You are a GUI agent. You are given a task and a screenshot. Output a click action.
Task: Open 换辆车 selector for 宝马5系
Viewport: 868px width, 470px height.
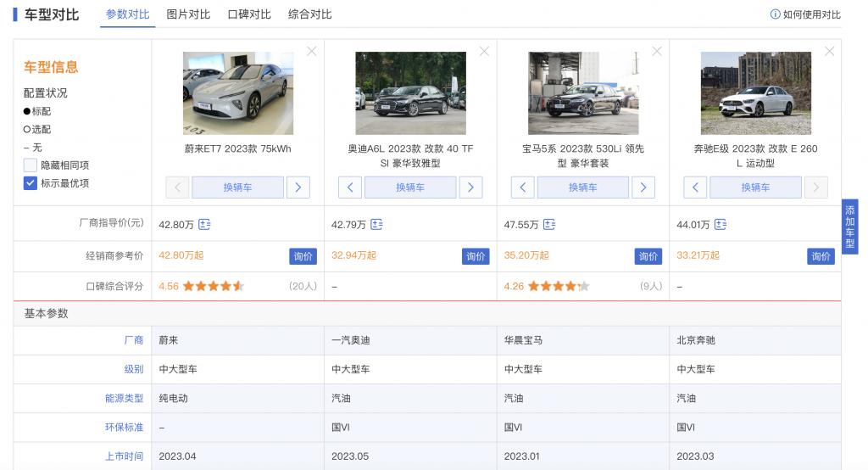582,187
